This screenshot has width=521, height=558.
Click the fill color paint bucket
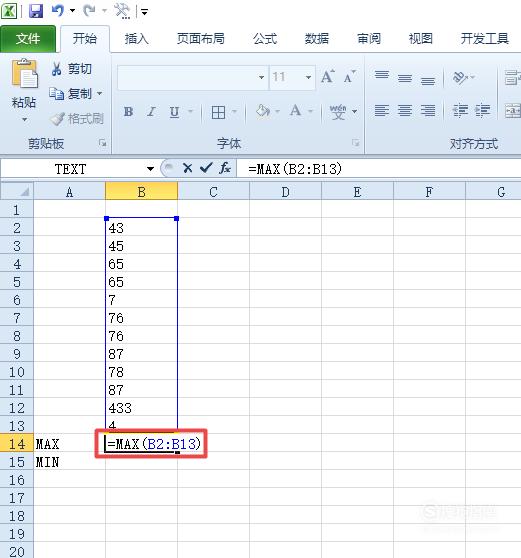pos(263,111)
